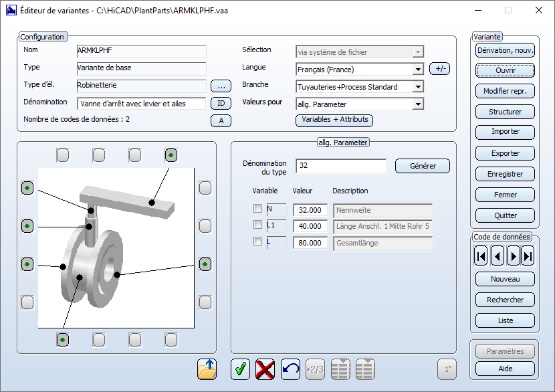Click the open folder upload icon
Image resolution: width=555 pixels, height=392 pixels.
[x=207, y=369]
